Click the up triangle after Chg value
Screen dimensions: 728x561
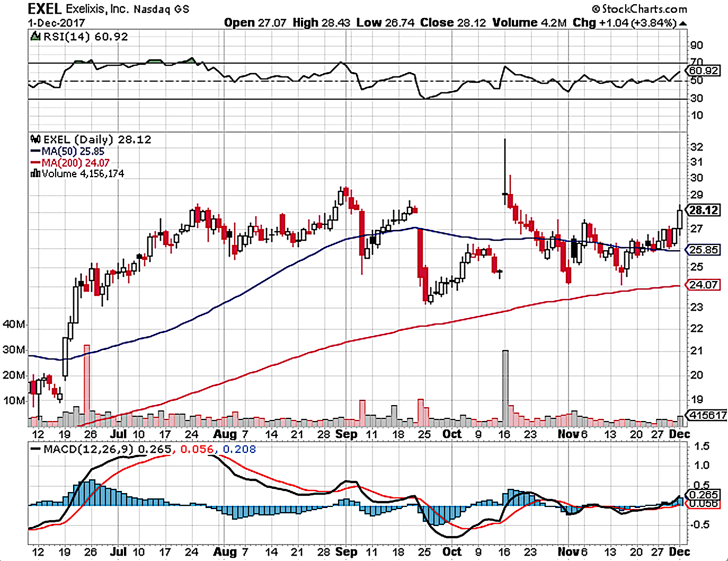[683, 23]
